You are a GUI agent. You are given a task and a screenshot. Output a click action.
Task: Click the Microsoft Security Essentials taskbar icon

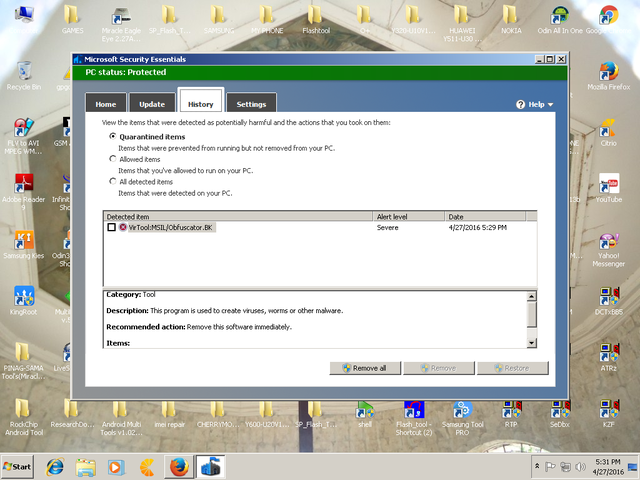(x=210, y=466)
